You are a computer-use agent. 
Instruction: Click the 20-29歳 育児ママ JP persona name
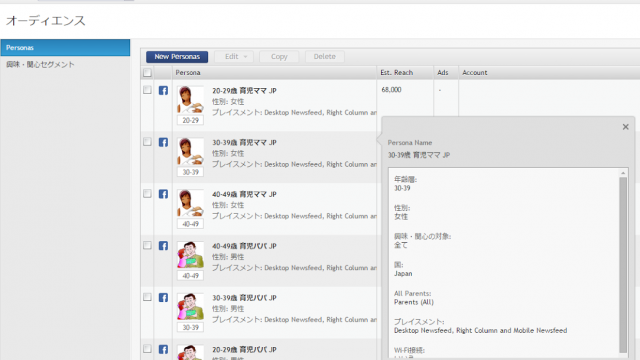point(244,91)
